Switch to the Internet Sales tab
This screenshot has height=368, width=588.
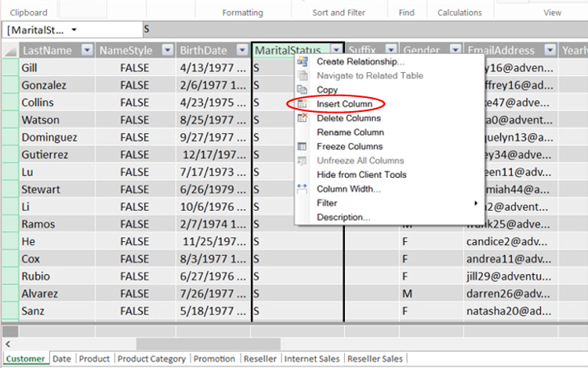(x=311, y=359)
